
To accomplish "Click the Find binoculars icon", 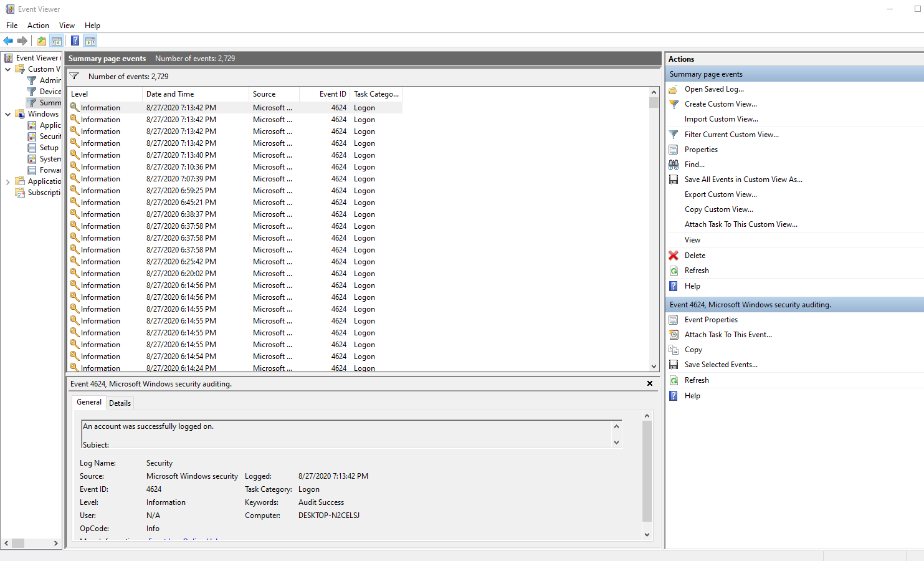I will click(674, 165).
